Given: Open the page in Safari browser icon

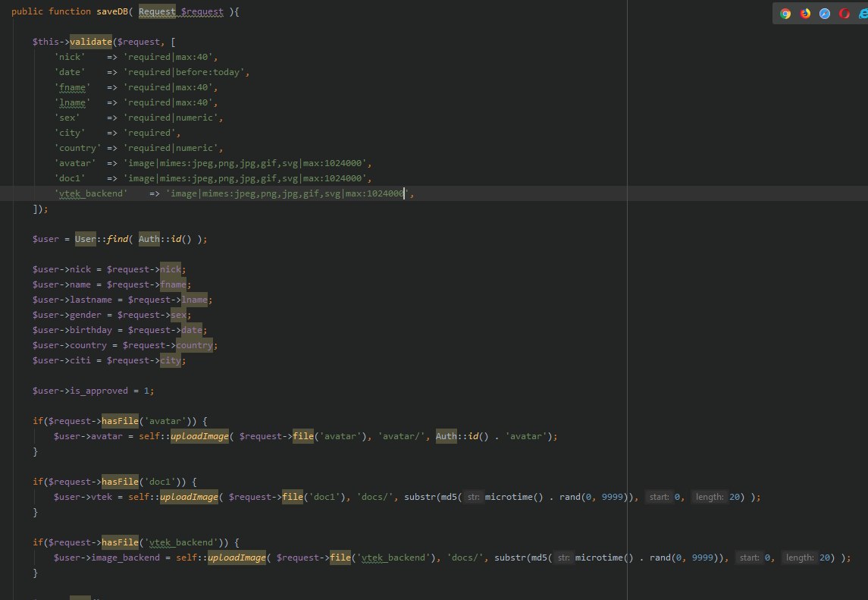Looking at the screenshot, I should (825, 14).
